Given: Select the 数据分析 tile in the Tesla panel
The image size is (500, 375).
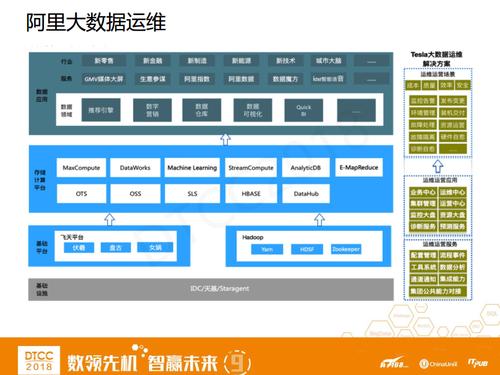Looking at the screenshot, I should tap(452, 267).
